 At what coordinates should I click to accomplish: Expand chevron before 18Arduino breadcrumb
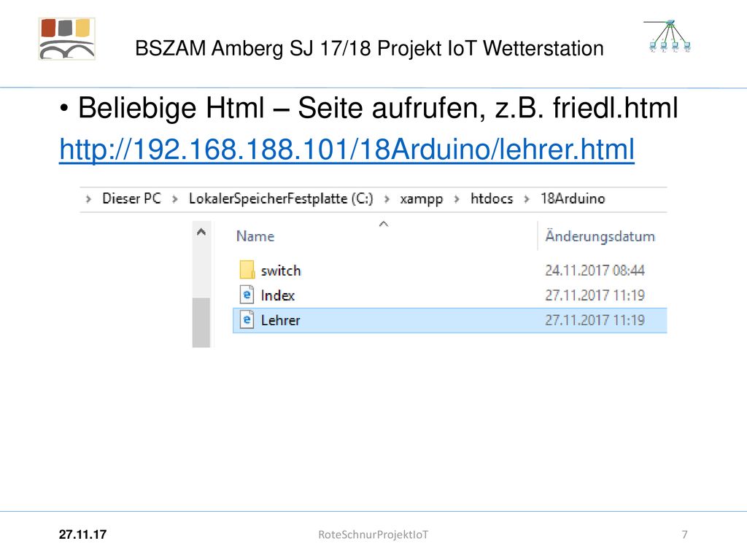point(527,199)
